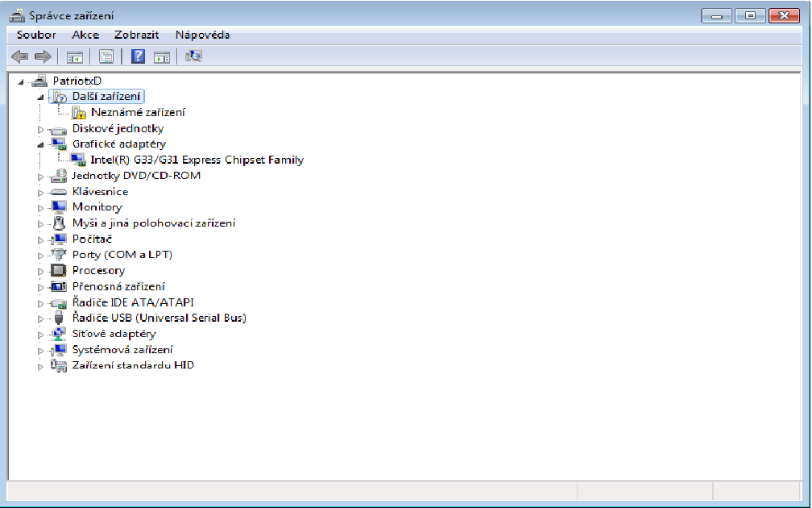This screenshot has width=812, height=508.
Task: Click Scan for hardware changes icon
Action: point(193,56)
